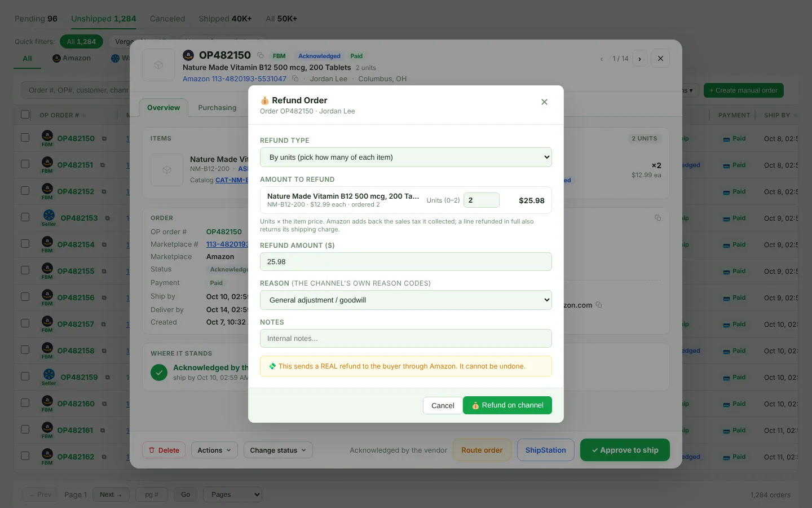Copy order number OP482159 in list

(107, 378)
